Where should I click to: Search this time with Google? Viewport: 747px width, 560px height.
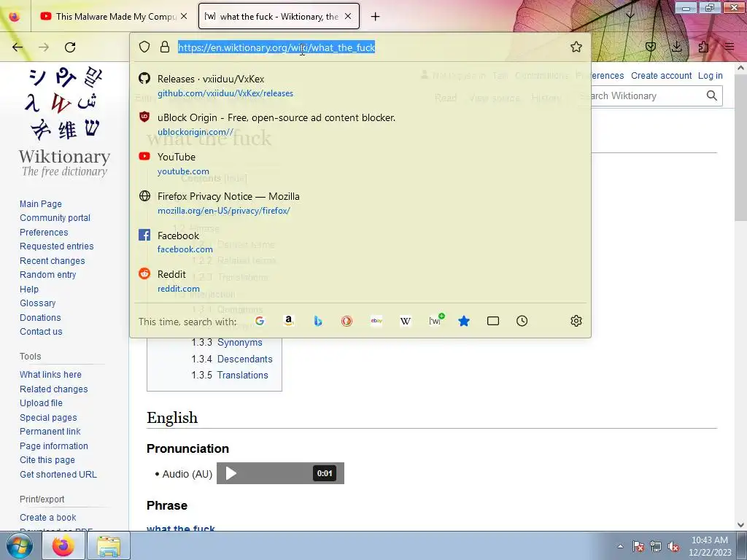260,321
